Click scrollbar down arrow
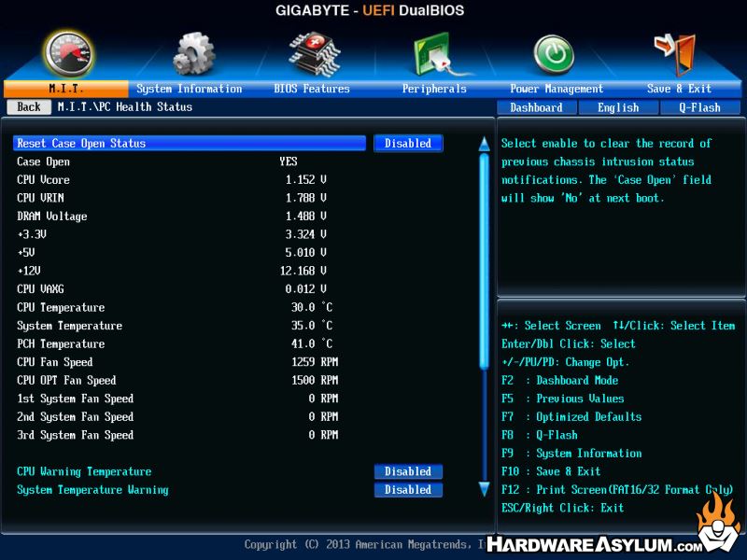The height and width of the screenshot is (560, 747). click(484, 489)
